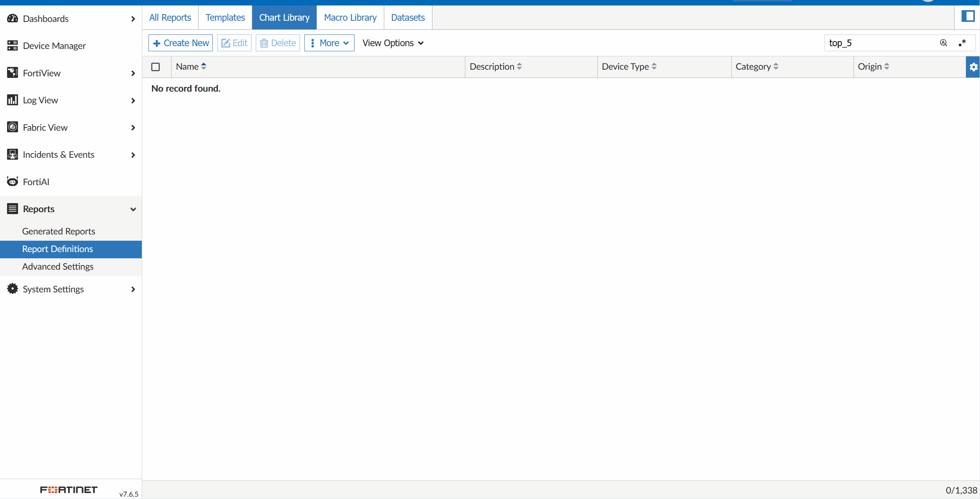Expand the System Settings chevron
Image resolution: width=980 pixels, height=499 pixels.
point(133,289)
